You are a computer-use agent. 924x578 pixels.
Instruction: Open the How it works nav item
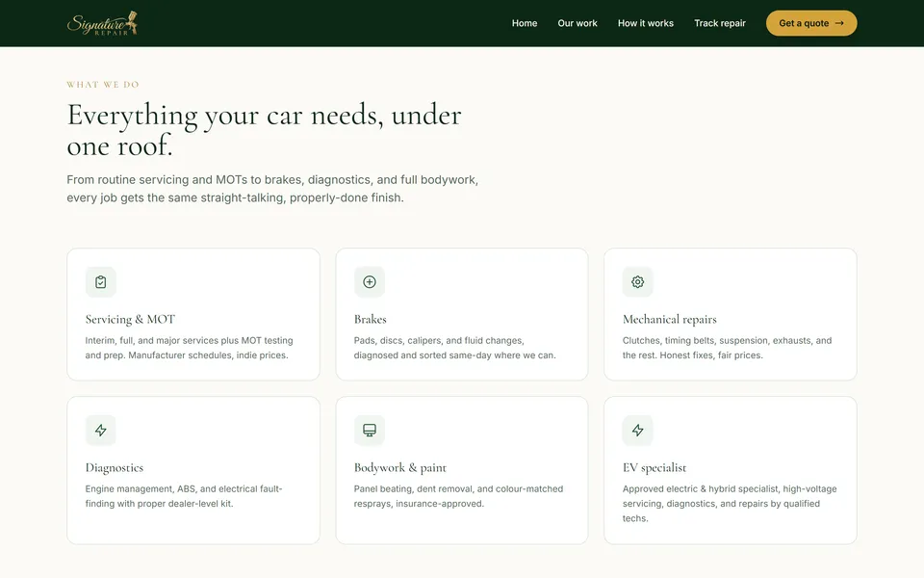click(645, 23)
